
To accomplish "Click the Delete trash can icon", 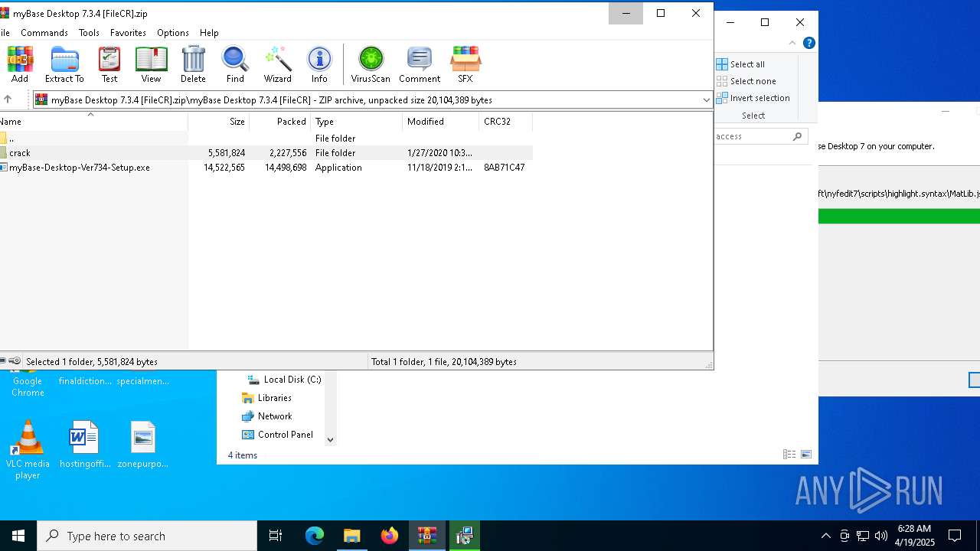I will click(x=193, y=64).
